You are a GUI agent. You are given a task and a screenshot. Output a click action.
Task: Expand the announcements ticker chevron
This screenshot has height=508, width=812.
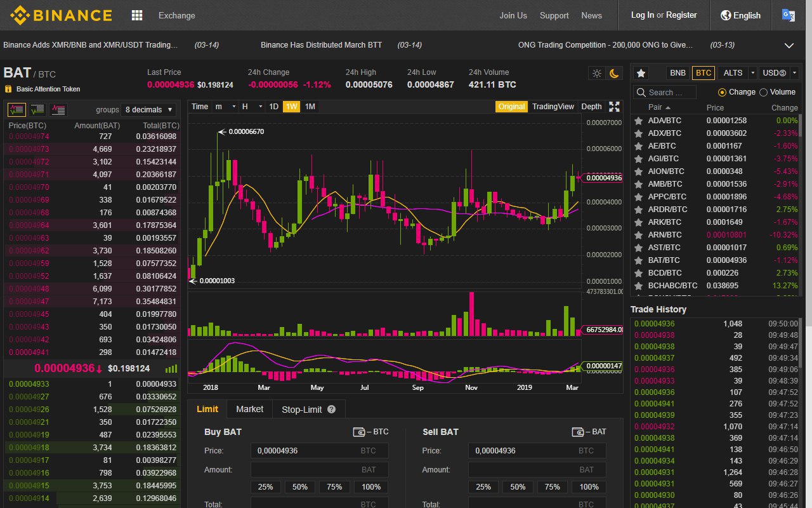[x=790, y=46]
